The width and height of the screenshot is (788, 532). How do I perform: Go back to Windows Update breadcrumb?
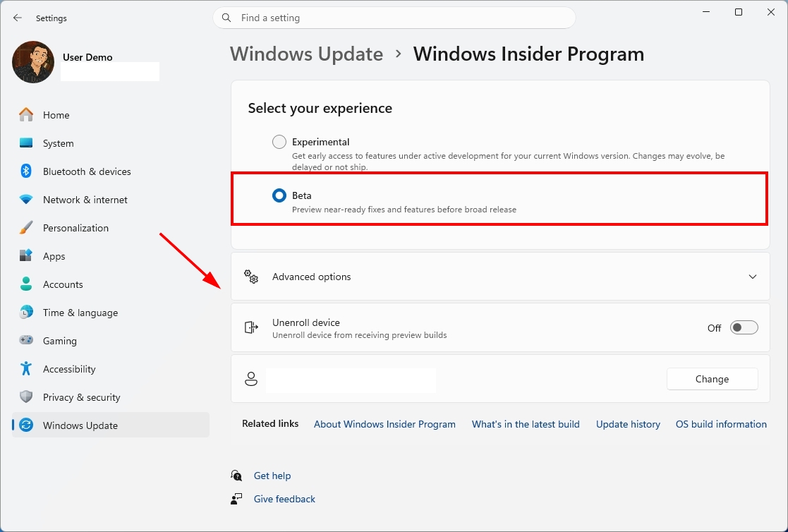coord(307,54)
